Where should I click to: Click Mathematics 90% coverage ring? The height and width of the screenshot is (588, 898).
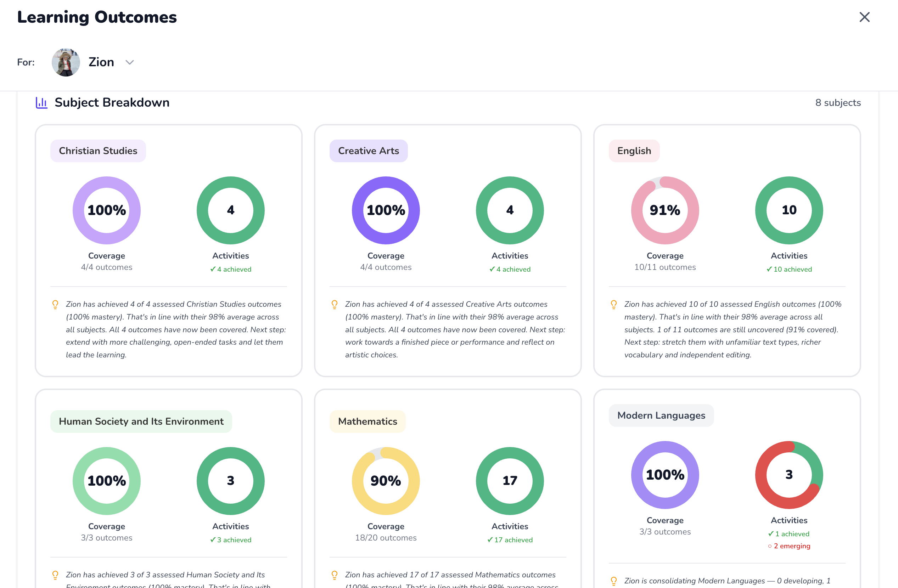[386, 481]
